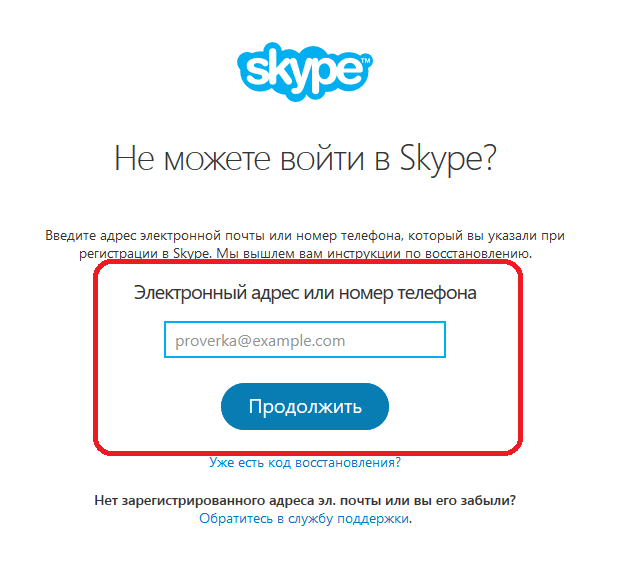Click the Skype cloud logo

(305, 72)
